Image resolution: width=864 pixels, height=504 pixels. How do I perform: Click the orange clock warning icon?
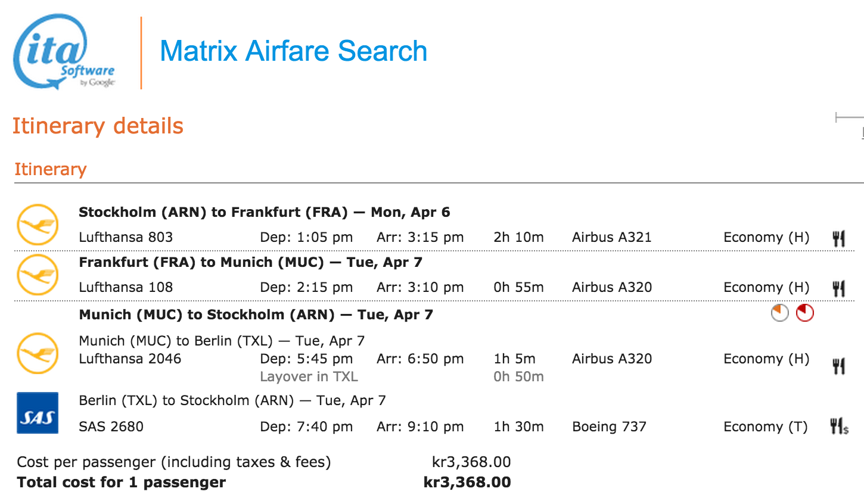click(779, 313)
